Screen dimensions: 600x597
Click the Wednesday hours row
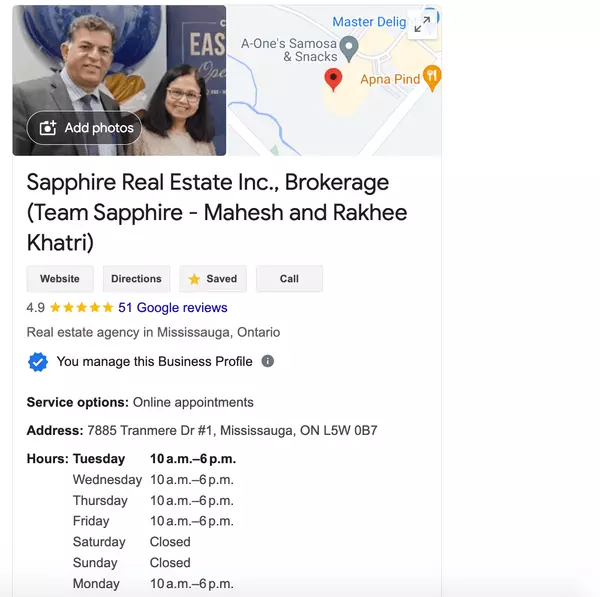(153, 480)
